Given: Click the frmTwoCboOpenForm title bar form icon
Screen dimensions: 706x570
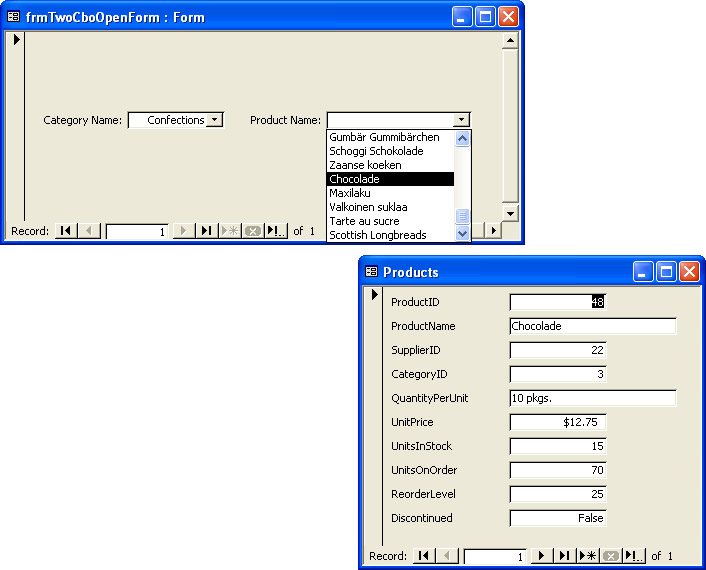Looking at the screenshot, I should (x=14, y=17).
